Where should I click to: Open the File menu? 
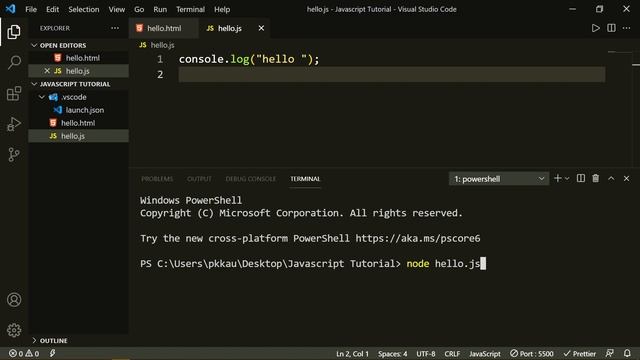(x=31, y=9)
